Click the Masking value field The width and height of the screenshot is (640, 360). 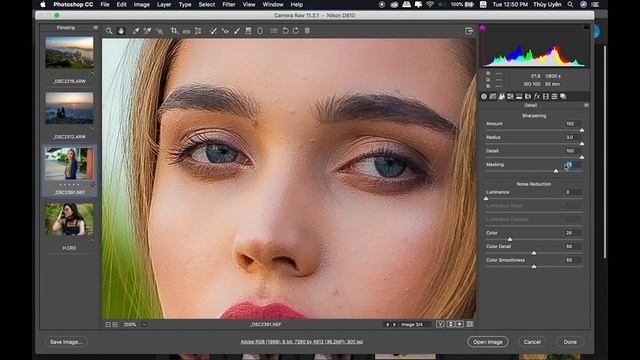(573, 164)
